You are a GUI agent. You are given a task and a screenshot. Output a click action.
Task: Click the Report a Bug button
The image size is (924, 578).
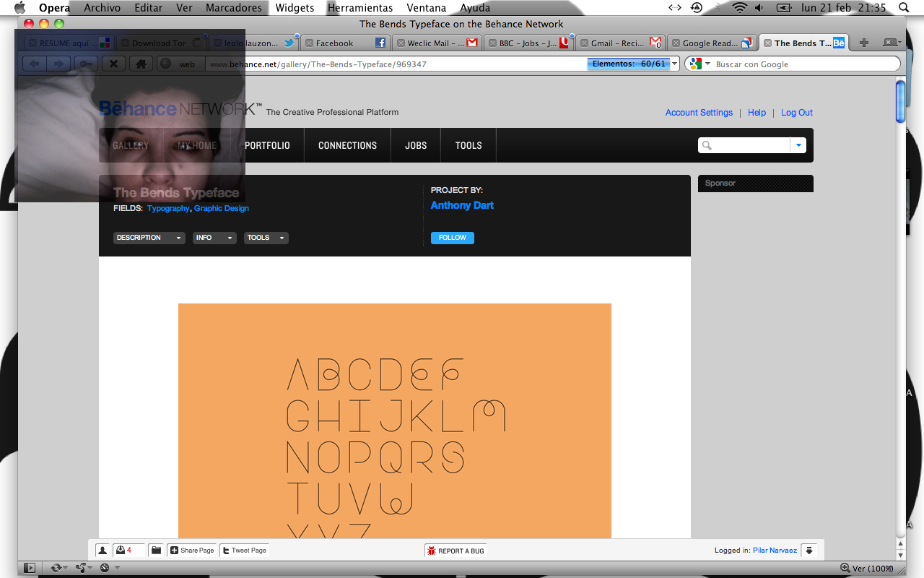456,551
